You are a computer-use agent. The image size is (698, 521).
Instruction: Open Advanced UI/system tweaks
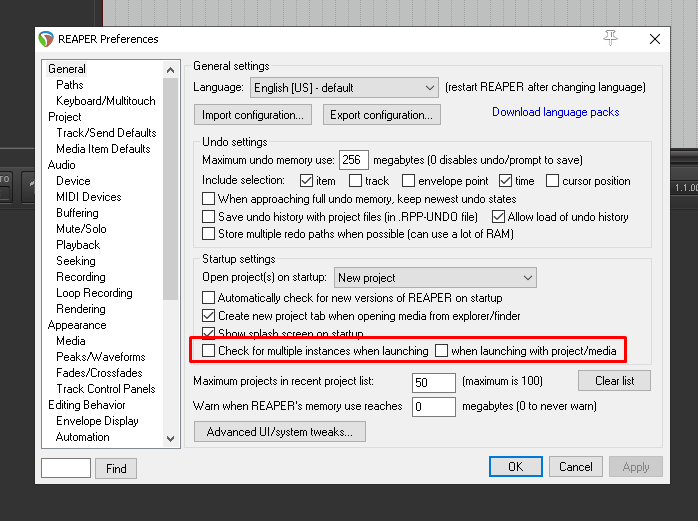(280, 432)
